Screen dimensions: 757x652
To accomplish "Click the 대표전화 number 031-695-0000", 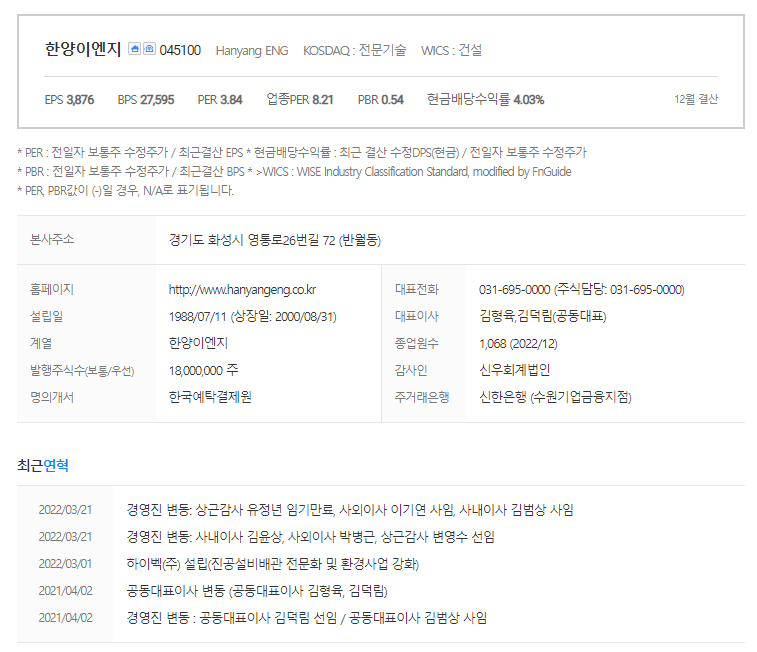I will pos(514,290).
